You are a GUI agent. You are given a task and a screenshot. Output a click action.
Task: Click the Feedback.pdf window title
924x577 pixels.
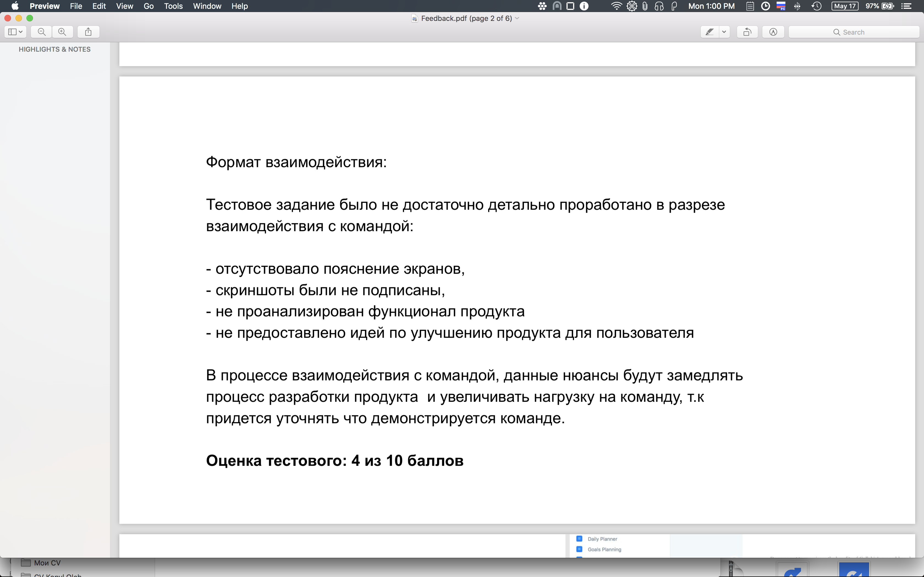[466, 18]
